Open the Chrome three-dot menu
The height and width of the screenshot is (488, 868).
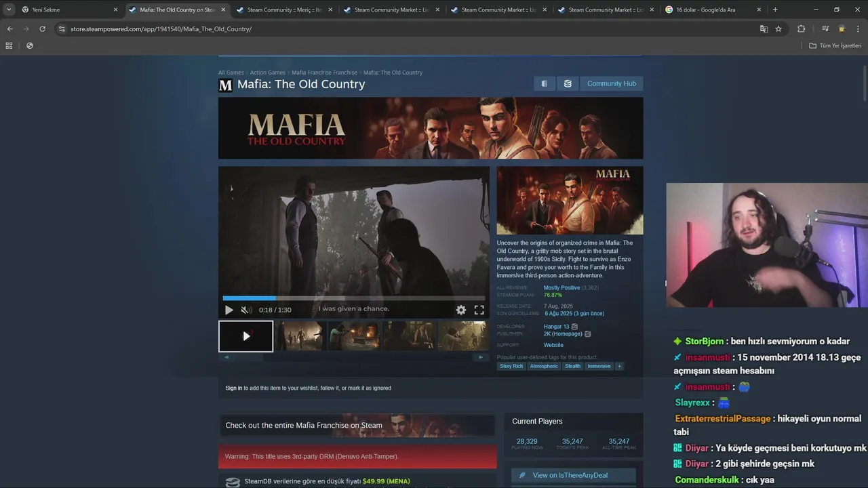858,29
